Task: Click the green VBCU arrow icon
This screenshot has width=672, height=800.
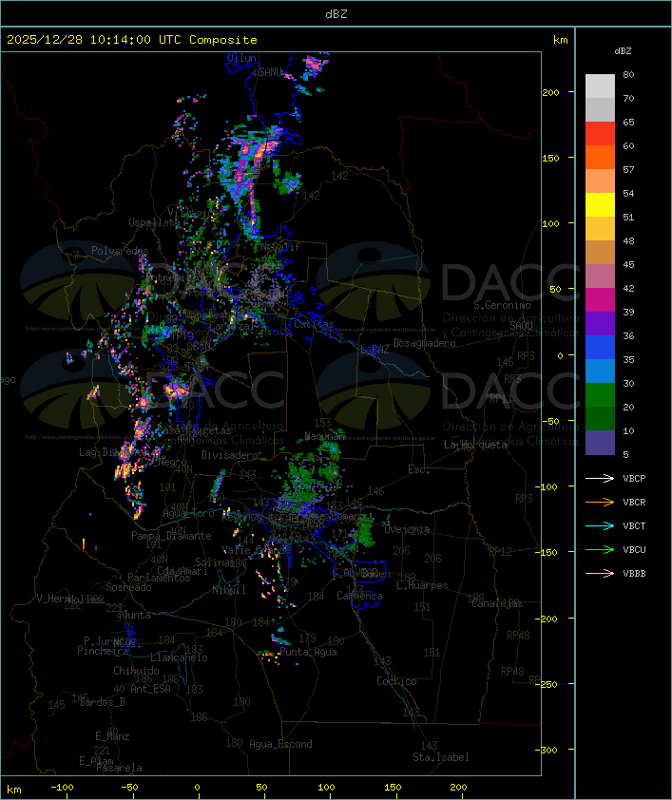Action: pyautogui.click(x=600, y=549)
